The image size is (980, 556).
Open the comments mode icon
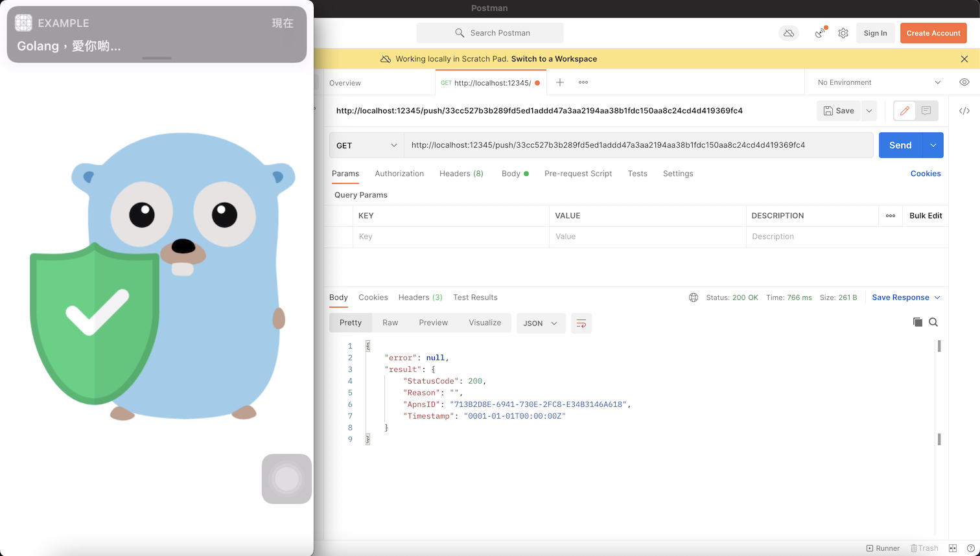pyautogui.click(x=926, y=111)
